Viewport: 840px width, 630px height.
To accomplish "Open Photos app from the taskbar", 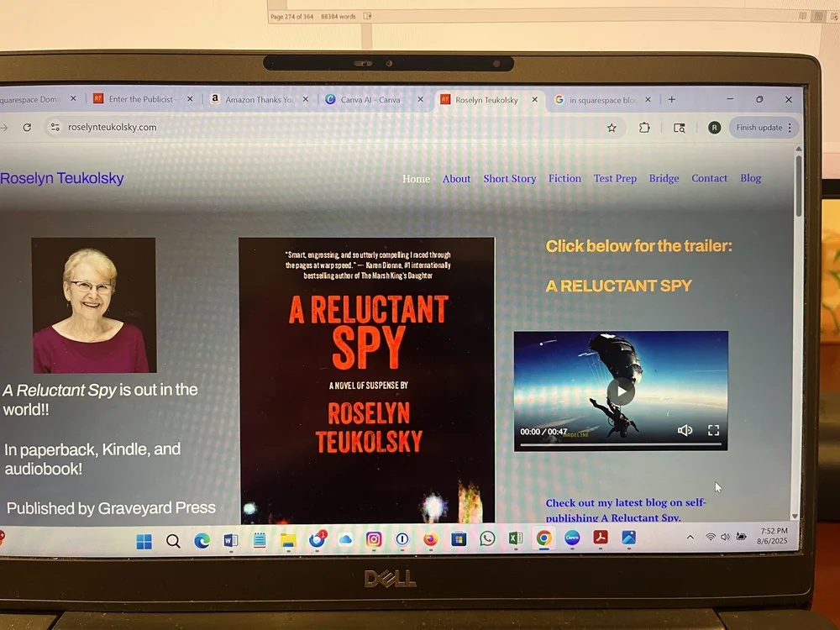I will pyautogui.click(x=629, y=537).
